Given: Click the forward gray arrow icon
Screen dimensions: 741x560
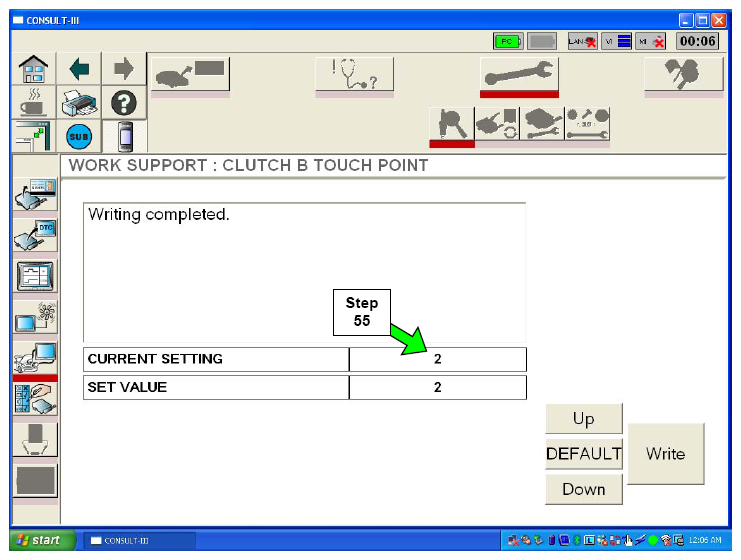Looking at the screenshot, I should point(123,70).
